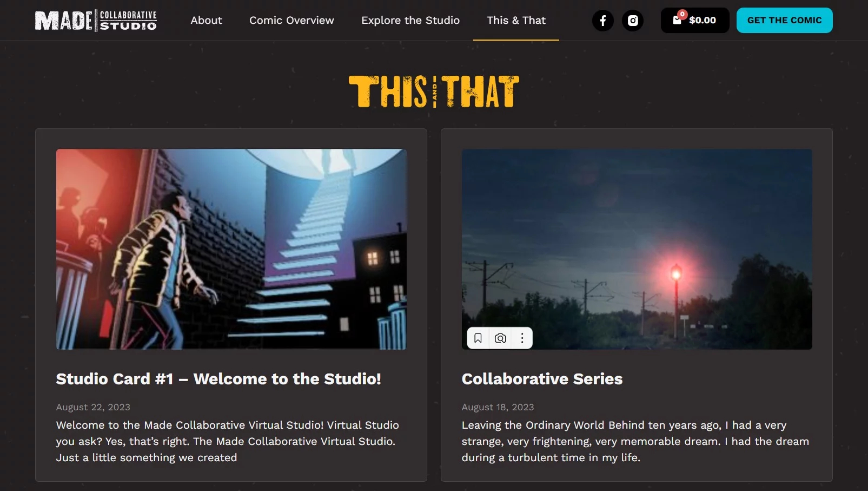Open Explore the Studio menu
The width and height of the screenshot is (868, 491).
(x=410, y=21)
